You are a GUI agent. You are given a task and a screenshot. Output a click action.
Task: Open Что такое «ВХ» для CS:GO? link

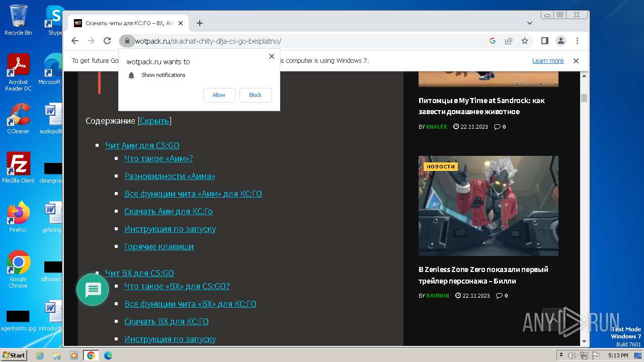[177, 286]
